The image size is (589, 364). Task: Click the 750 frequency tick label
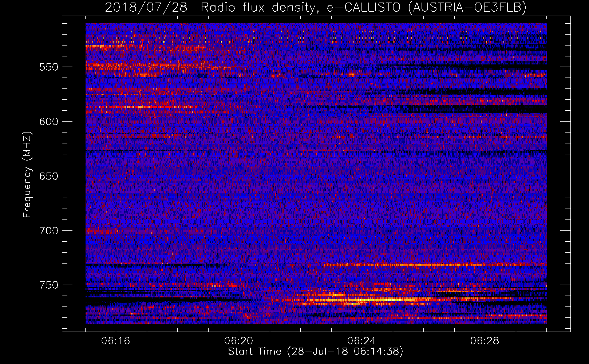pos(49,285)
